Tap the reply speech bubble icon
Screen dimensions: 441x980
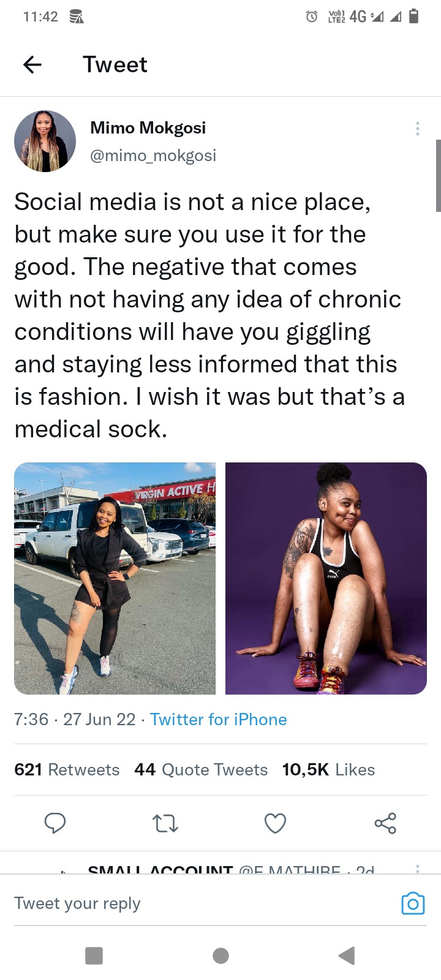point(55,823)
